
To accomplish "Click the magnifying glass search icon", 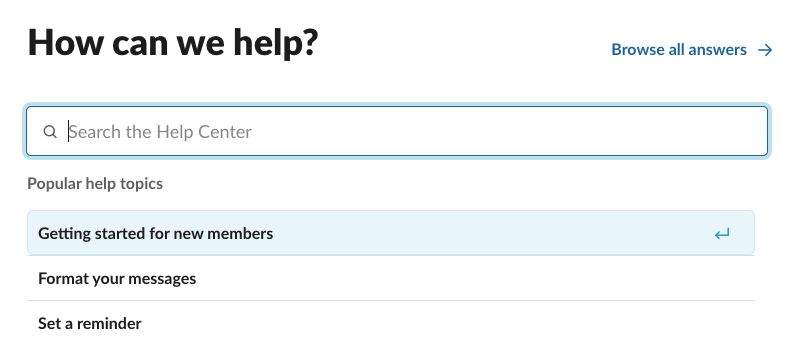I will click(x=50, y=132).
